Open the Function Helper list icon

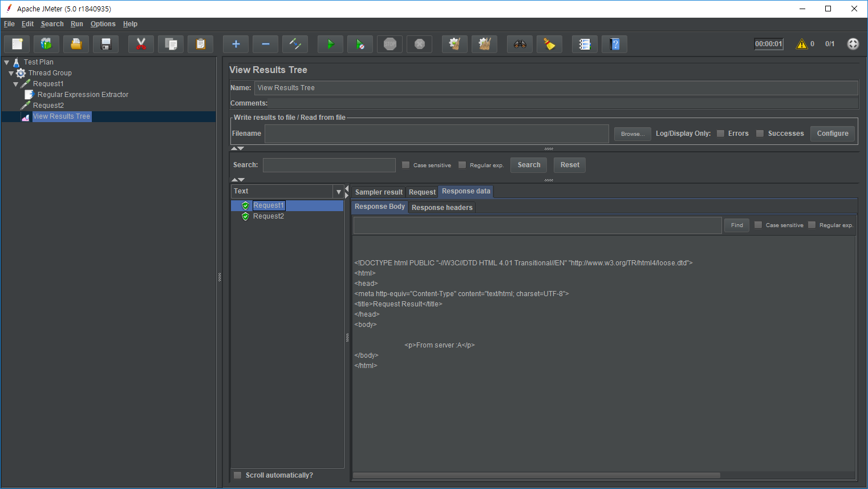585,44
